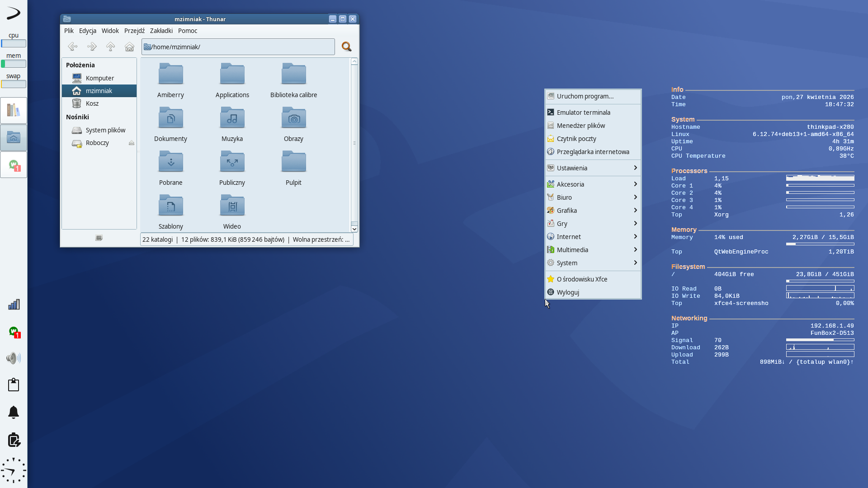Viewport: 868px width, 488px height.
Task: Open the notification bell in panel
Action: coord(14,412)
